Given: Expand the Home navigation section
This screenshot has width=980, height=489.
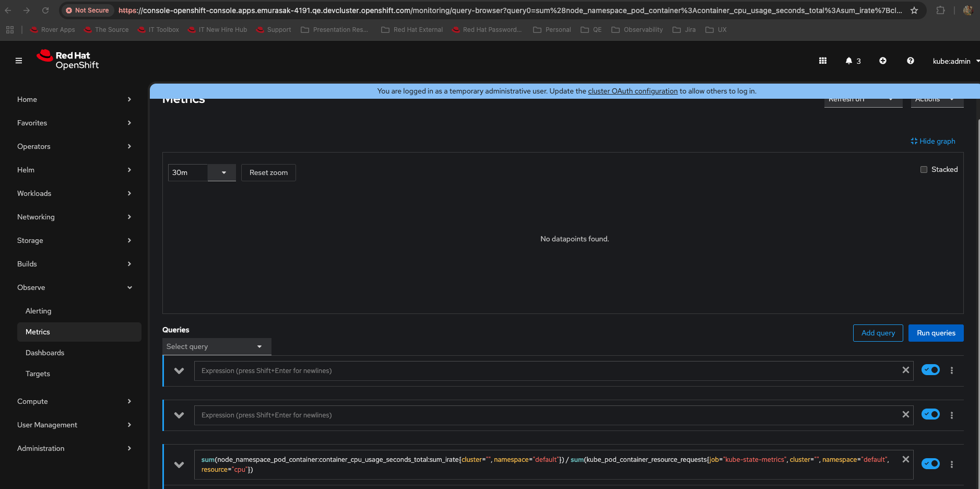Looking at the screenshot, I should (75, 99).
